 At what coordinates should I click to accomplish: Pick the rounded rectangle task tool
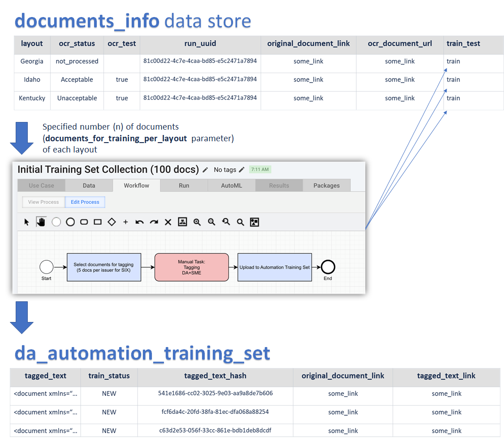click(x=84, y=222)
